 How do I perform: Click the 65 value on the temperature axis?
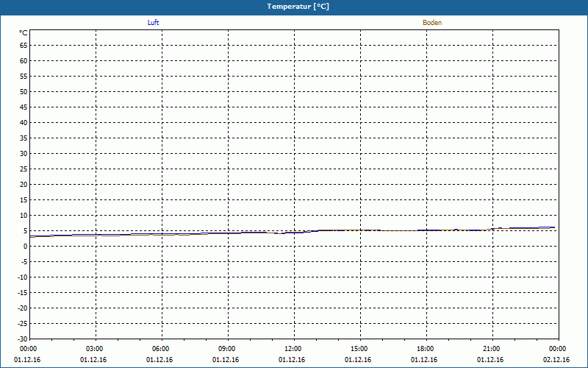click(24, 46)
